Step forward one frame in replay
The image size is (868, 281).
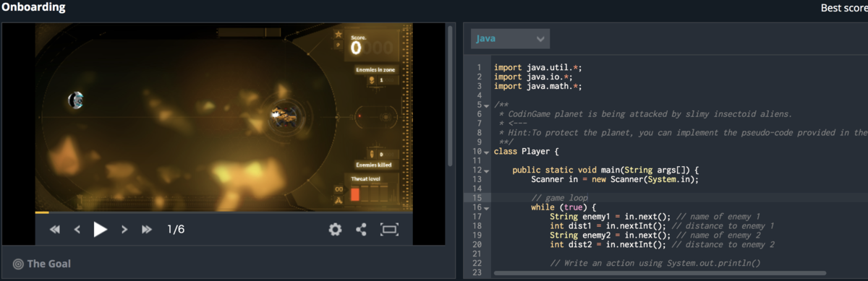coord(124,230)
